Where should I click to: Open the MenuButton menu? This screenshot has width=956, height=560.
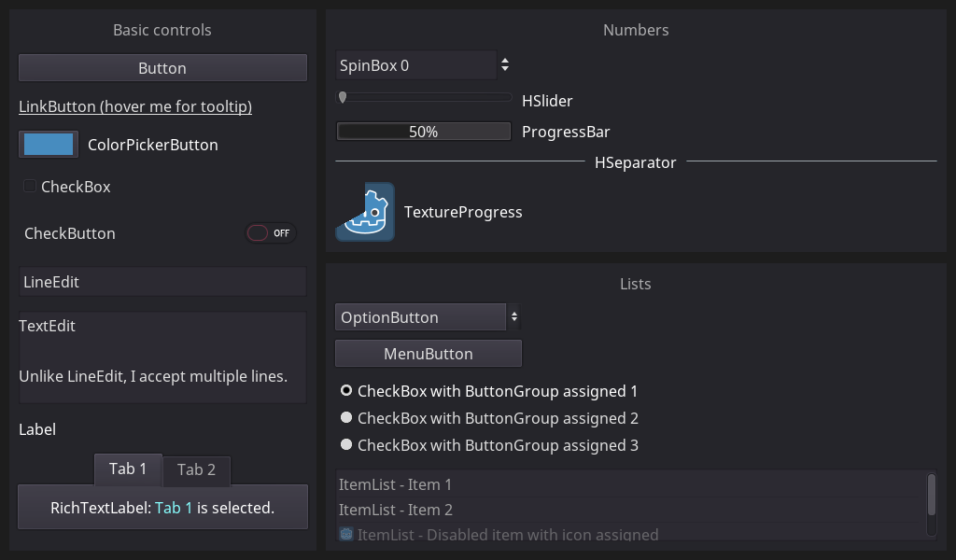[429, 354]
